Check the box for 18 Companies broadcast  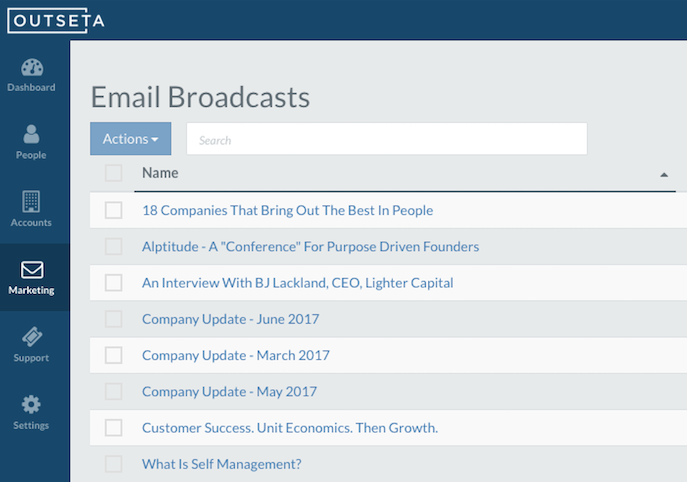(113, 210)
